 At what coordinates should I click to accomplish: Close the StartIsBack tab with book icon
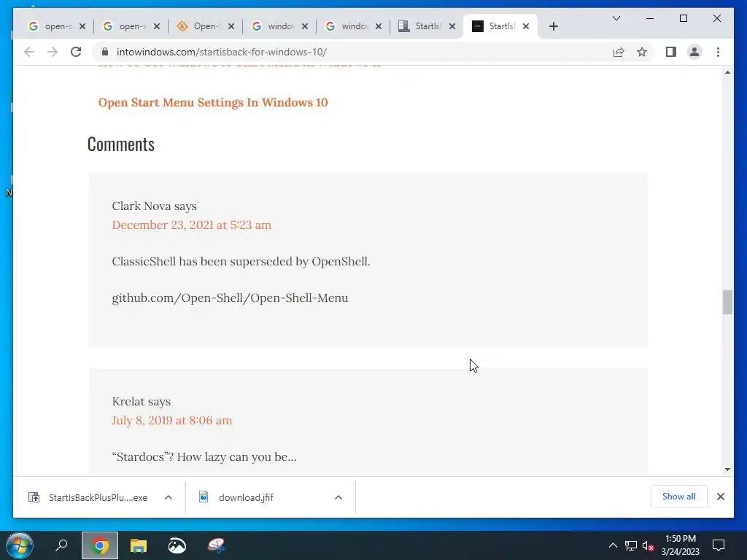(x=452, y=26)
